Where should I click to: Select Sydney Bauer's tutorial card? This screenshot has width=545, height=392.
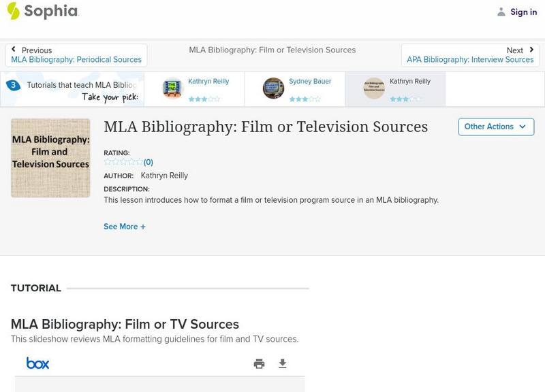[295, 88]
